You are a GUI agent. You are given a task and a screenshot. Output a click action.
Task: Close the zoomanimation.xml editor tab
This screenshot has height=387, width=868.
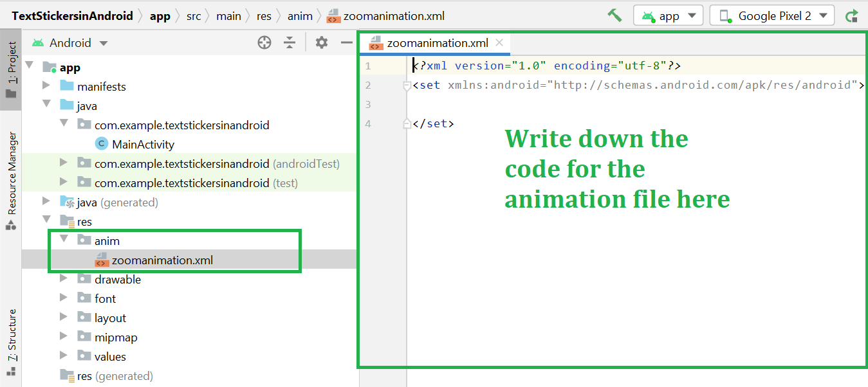coord(499,43)
